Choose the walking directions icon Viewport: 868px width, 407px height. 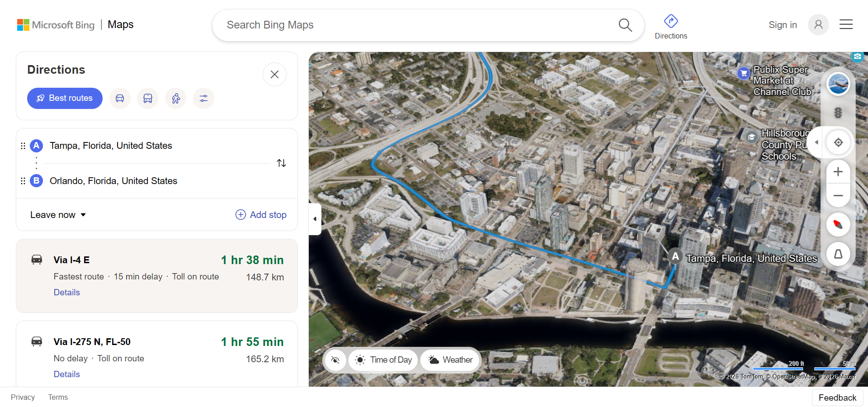point(176,98)
